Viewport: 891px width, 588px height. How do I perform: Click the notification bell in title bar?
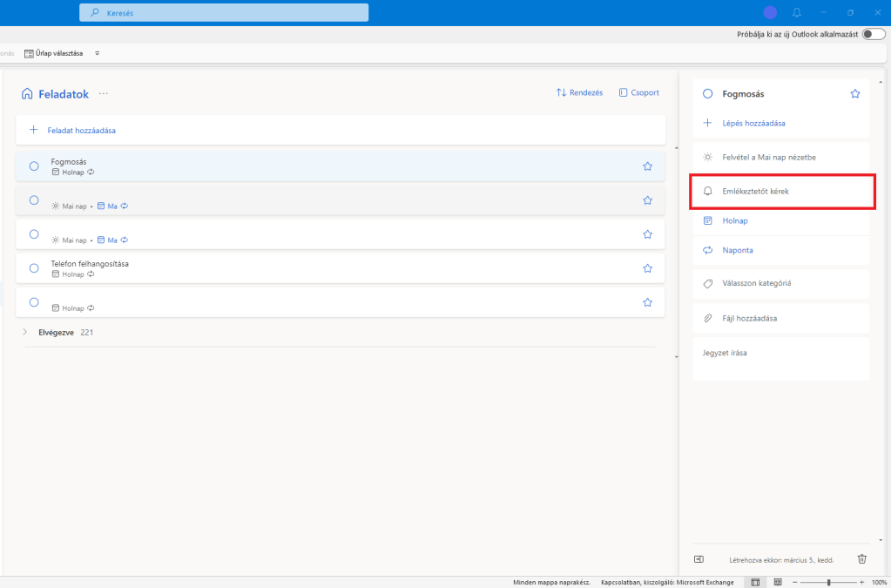click(x=796, y=13)
